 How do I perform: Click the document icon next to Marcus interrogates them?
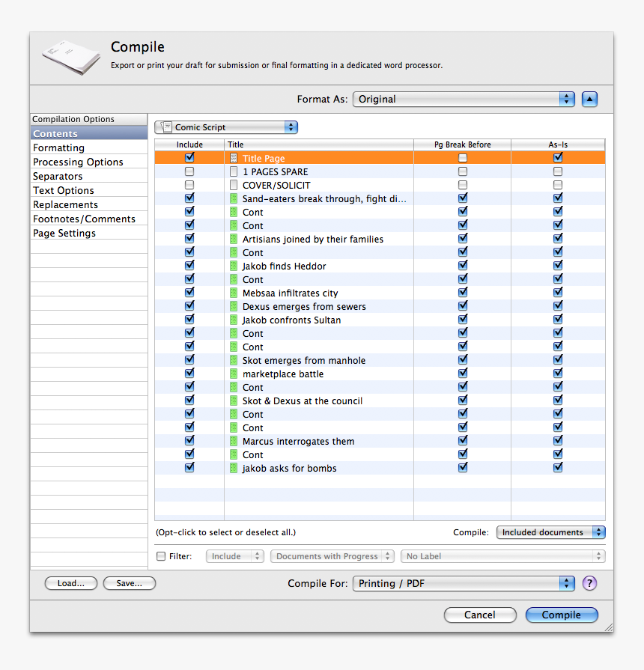click(x=234, y=441)
